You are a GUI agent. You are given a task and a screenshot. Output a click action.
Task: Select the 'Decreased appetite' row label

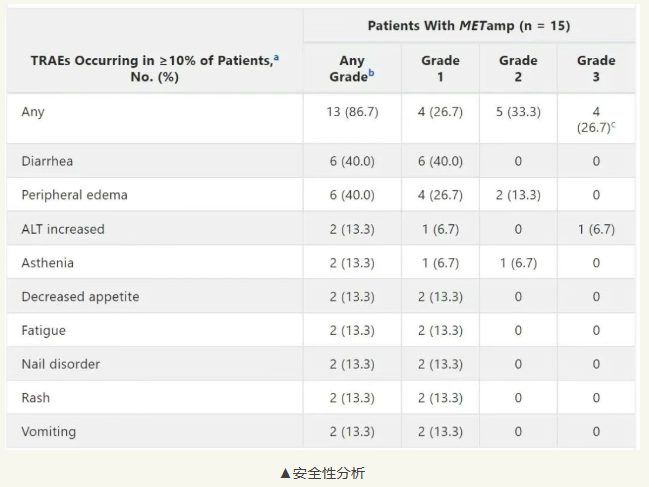coord(80,297)
